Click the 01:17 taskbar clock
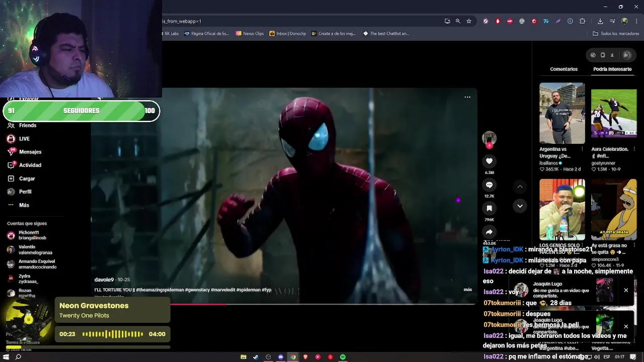 coord(620,357)
